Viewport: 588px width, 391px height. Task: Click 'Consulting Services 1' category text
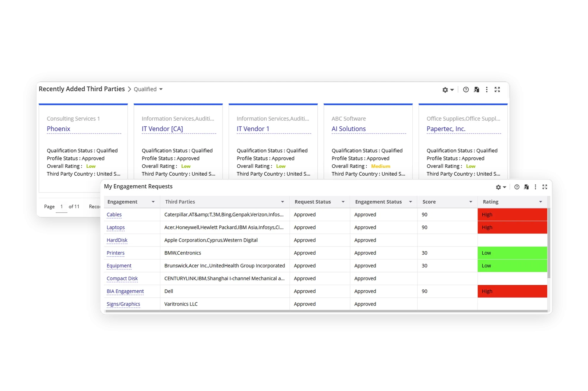73,119
